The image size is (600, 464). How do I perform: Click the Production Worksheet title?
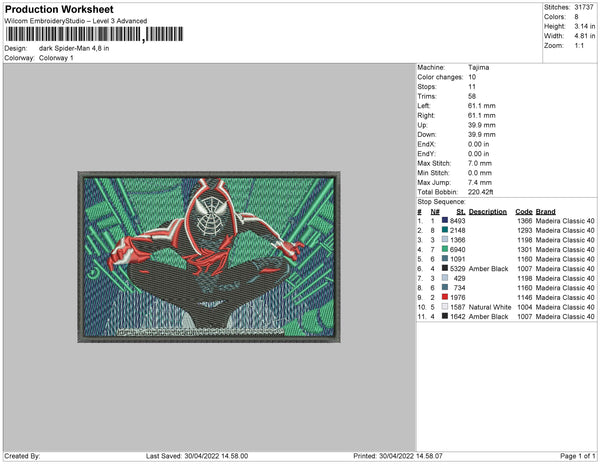point(59,9)
